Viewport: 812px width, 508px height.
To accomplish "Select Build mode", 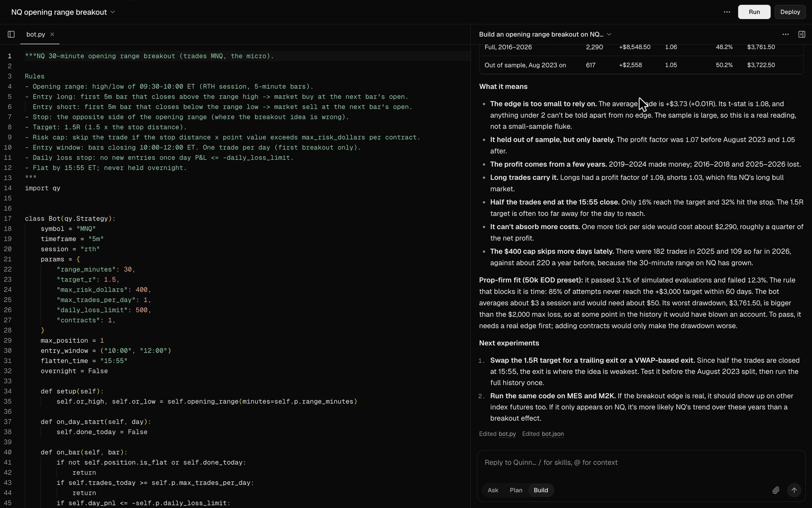I will [541, 490].
